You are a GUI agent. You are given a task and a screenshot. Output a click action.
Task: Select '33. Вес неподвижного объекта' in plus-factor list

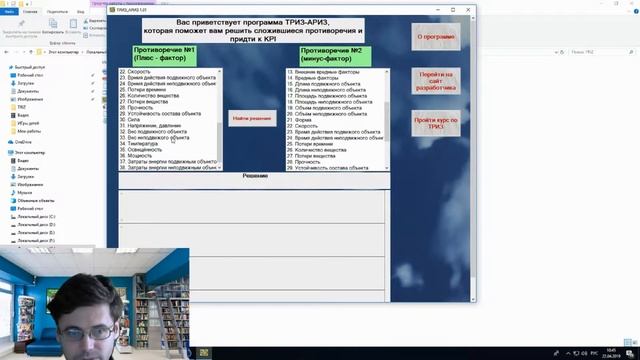155,138
